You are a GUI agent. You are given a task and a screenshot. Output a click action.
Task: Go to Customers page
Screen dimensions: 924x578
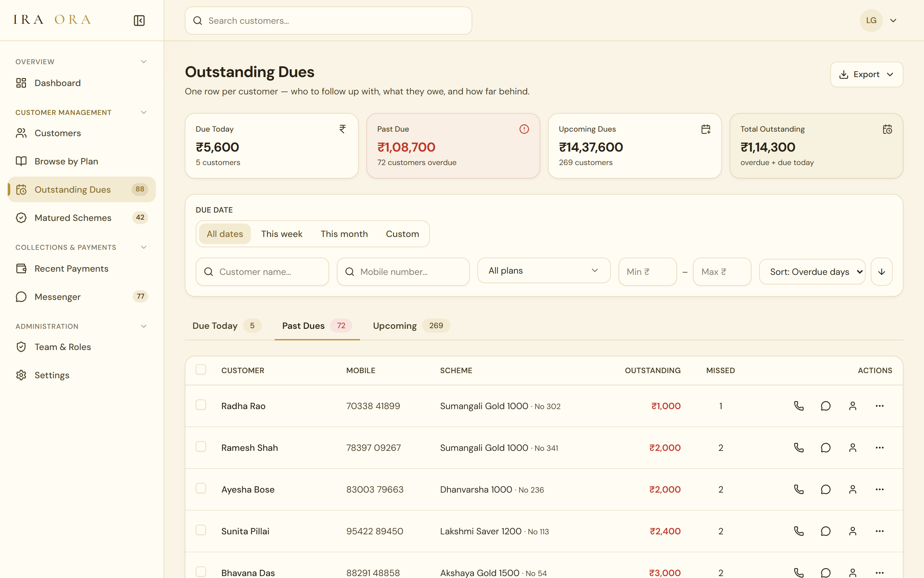pos(82,133)
